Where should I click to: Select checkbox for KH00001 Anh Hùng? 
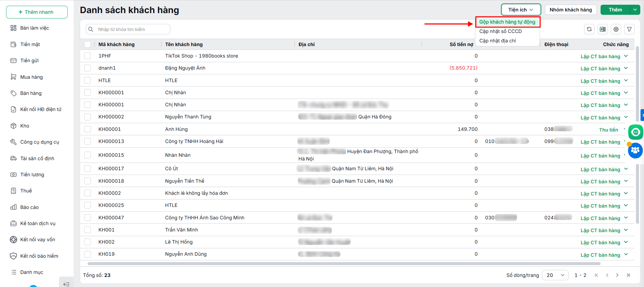88,129
